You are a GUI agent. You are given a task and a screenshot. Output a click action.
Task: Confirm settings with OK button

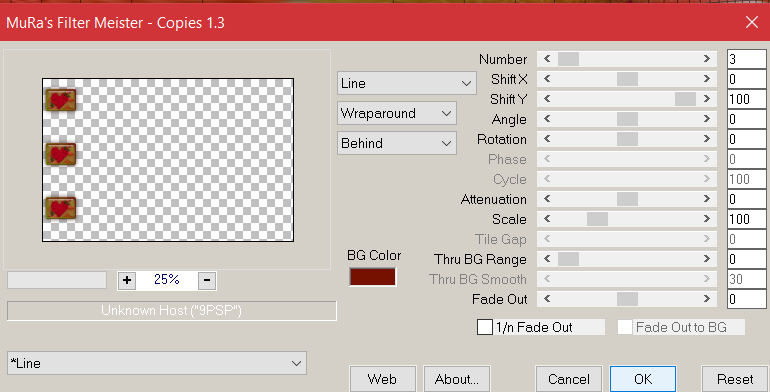coord(643,379)
